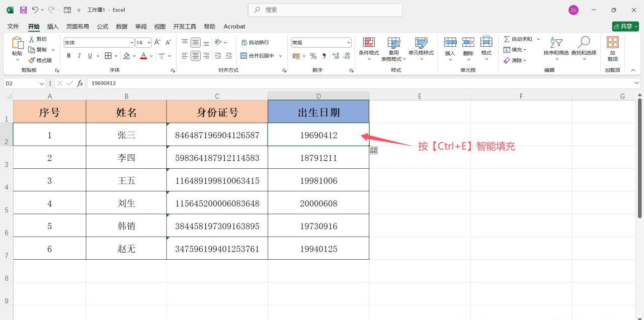Click the Wrap Text (自动换行) button

pyautogui.click(x=255, y=43)
